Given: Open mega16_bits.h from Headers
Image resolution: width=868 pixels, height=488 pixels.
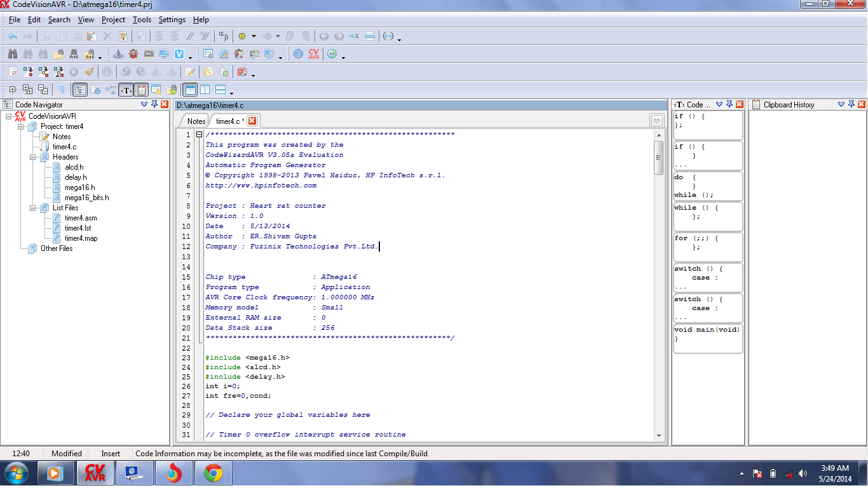Looking at the screenshot, I should pyautogui.click(x=87, y=198).
